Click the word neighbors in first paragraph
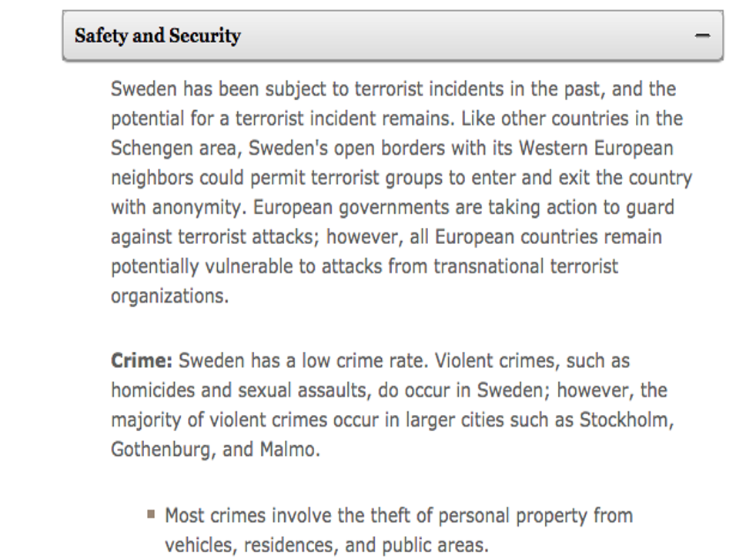 (x=152, y=178)
